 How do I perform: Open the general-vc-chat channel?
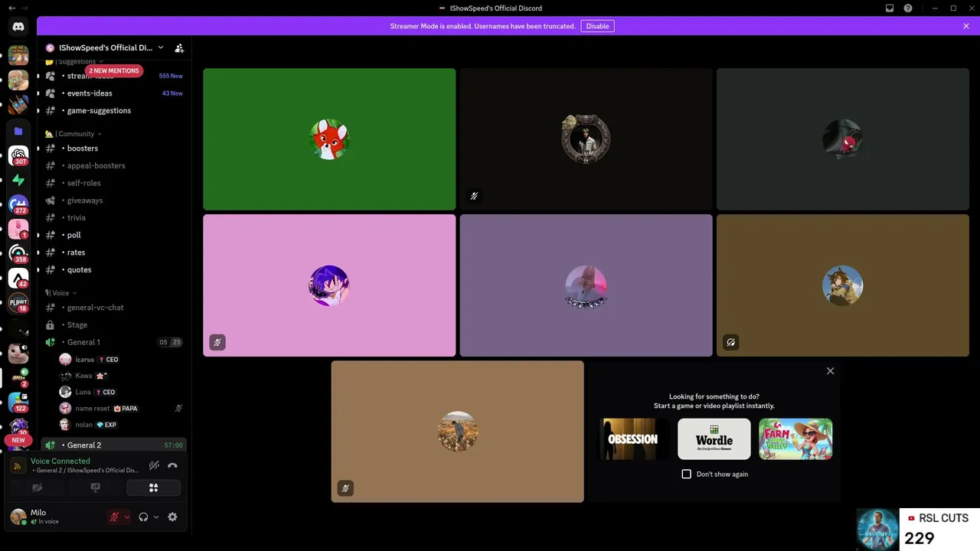[x=114, y=308]
